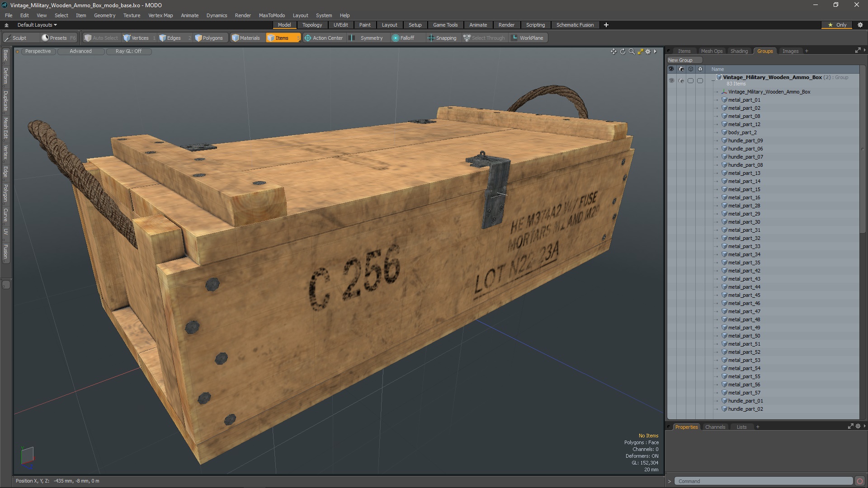Open Properties panel settings gear

(x=858, y=426)
